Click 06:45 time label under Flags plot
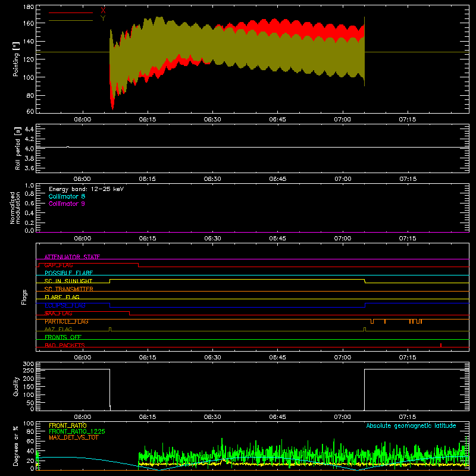 [x=277, y=358]
